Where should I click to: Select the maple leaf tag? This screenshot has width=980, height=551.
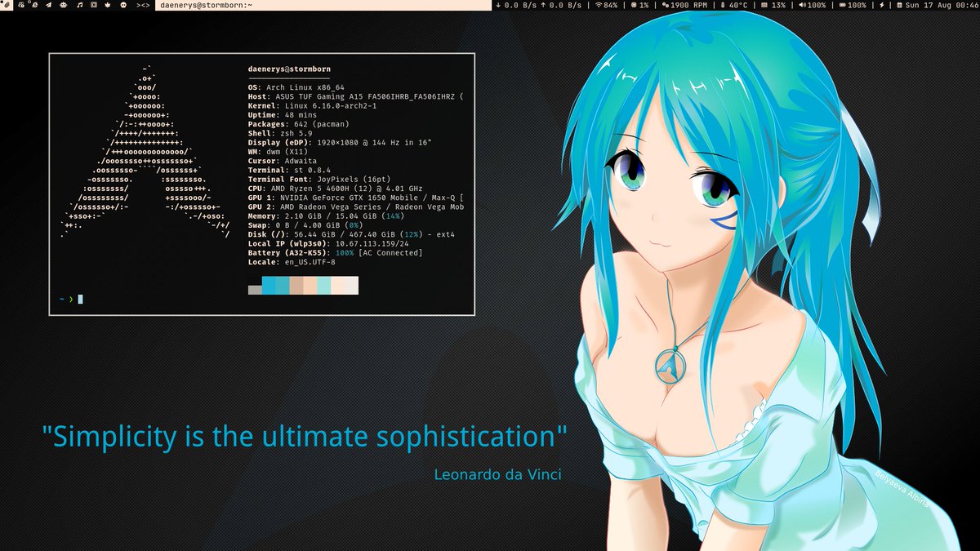click(x=107, y=5)
